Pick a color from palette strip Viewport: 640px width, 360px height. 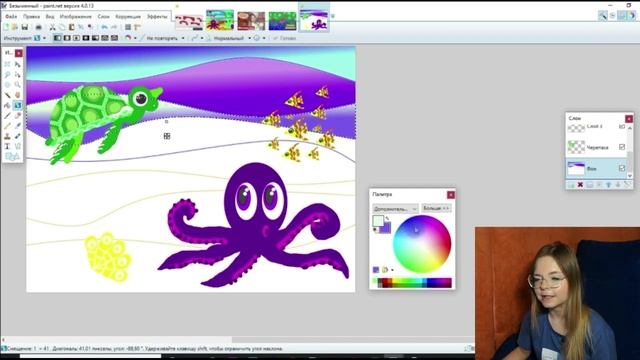413,283
